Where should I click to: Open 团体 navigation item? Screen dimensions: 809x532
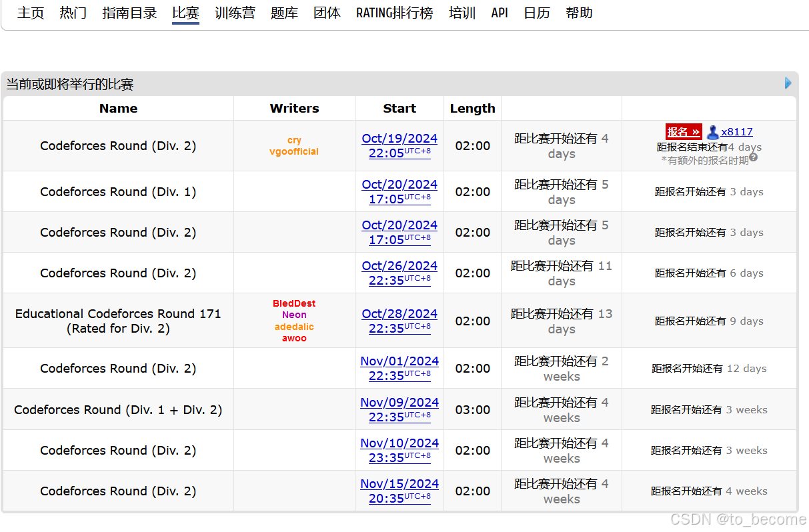pyautogui.click(x=327, y=13)
